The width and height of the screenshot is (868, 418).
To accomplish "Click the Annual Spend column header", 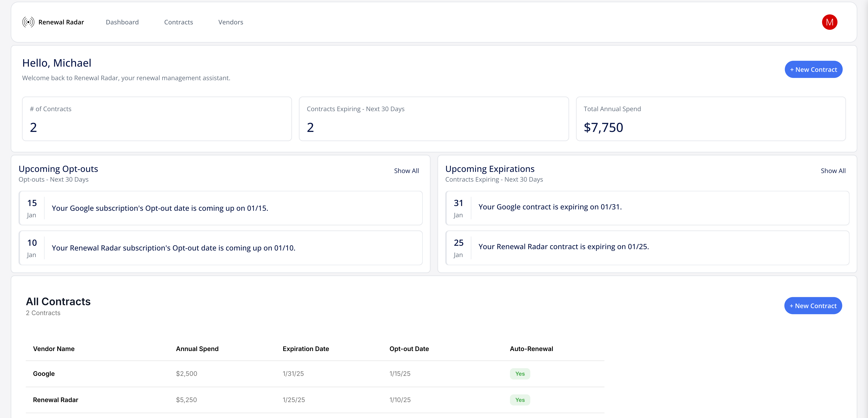I will [x=197, y=349].
